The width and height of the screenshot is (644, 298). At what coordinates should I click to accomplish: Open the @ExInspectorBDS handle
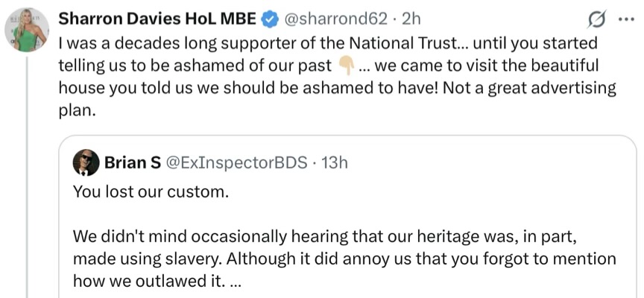(x=233, y=162)
